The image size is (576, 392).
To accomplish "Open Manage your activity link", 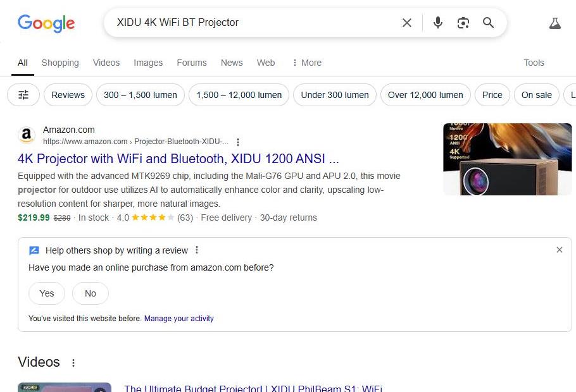I will pyautogui.click(x=179, y=319).
